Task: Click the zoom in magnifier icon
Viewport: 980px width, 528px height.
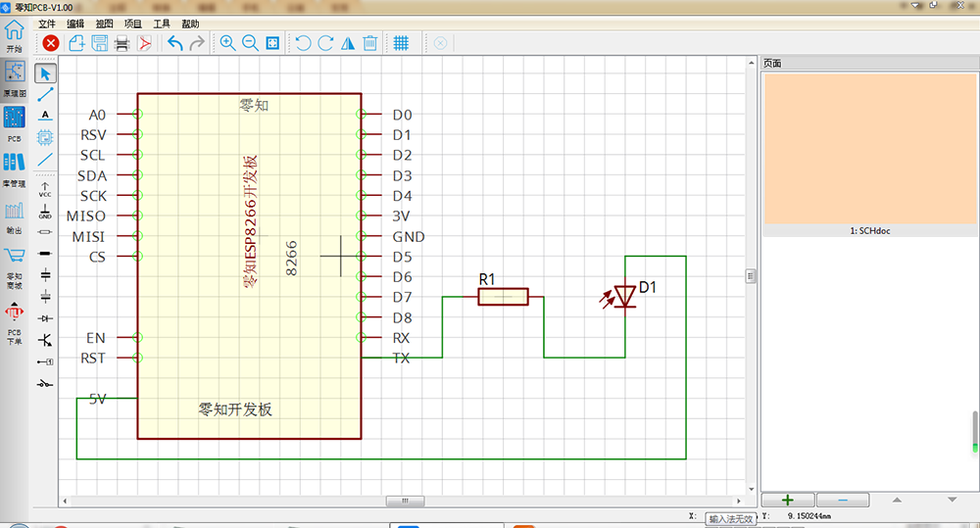Action: [227, 43]
